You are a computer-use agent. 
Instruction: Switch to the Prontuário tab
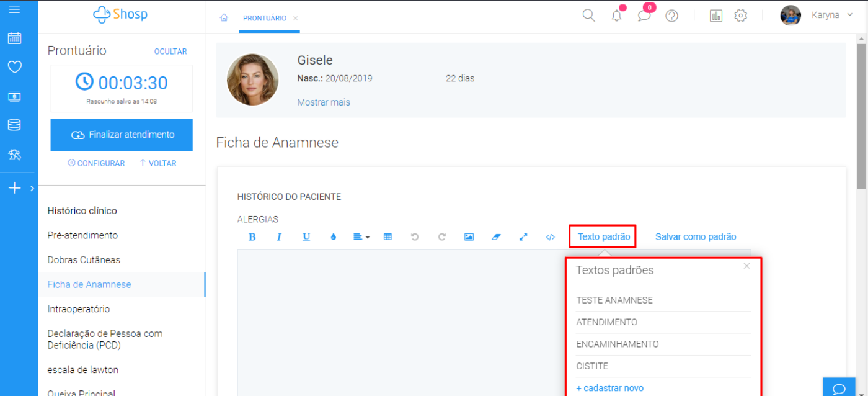pos(265,18)
